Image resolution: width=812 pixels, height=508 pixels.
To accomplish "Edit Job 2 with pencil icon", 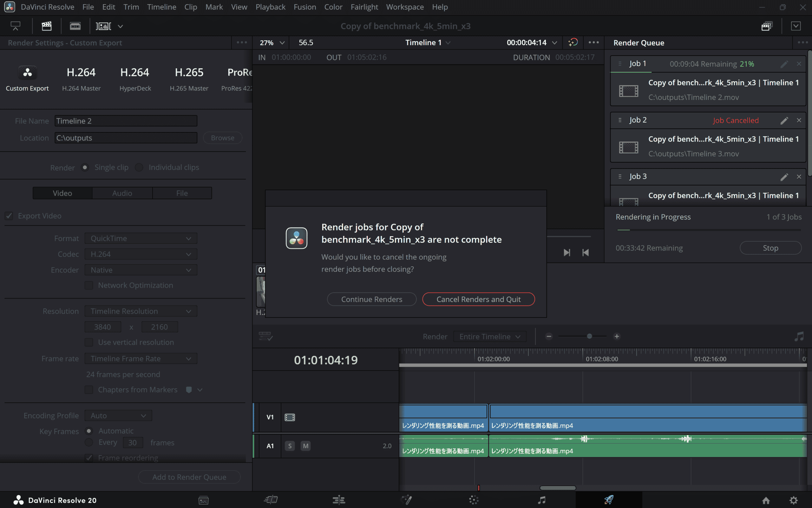I will pos(784,120).
